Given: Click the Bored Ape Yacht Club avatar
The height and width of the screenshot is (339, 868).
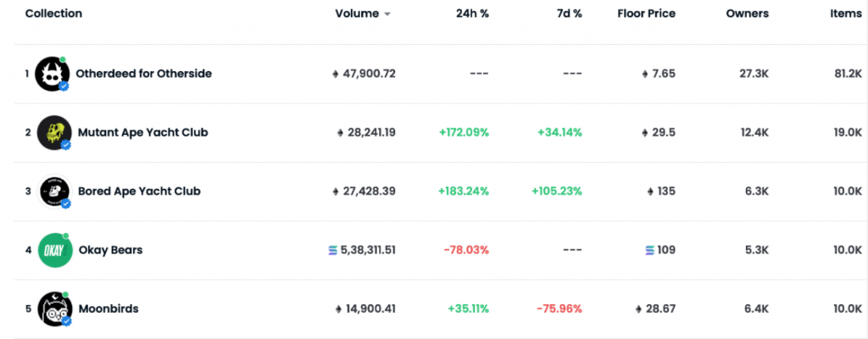Looking at the screenshot, I should (53, 192).
